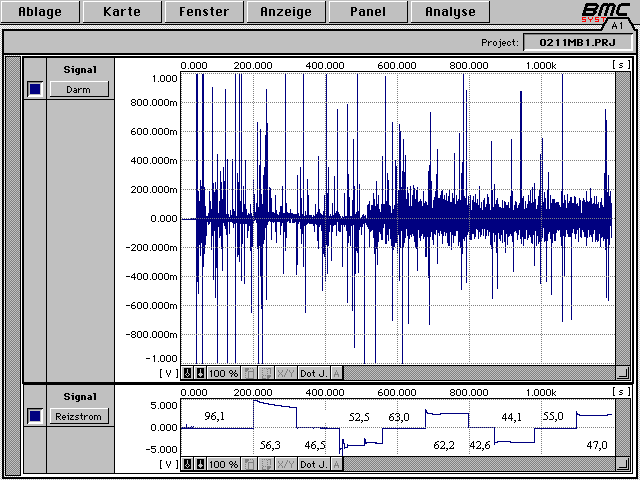640x480 pixels.
Task: Click first down-arrow icon in Reizstrom toolbar
Action: point(187,464)
